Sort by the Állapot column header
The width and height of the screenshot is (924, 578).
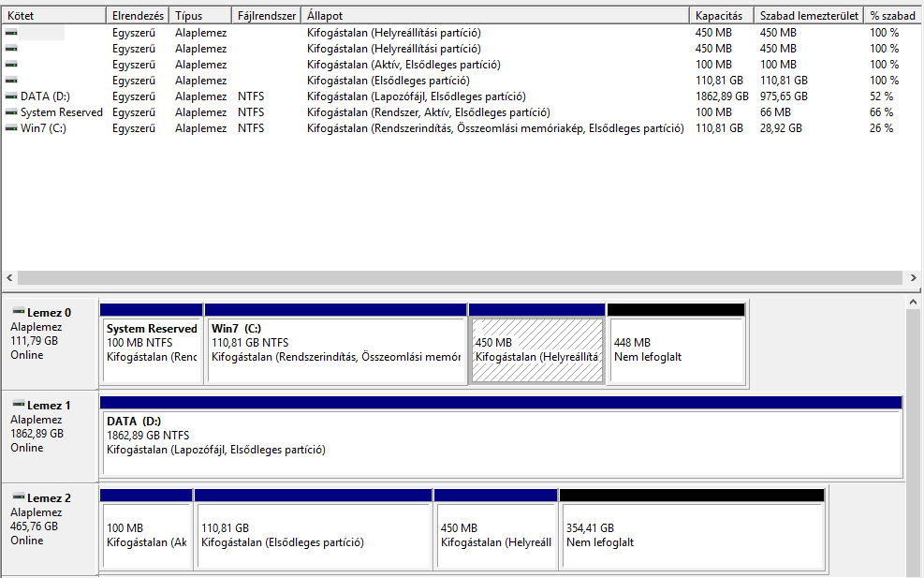click(495, 16)
